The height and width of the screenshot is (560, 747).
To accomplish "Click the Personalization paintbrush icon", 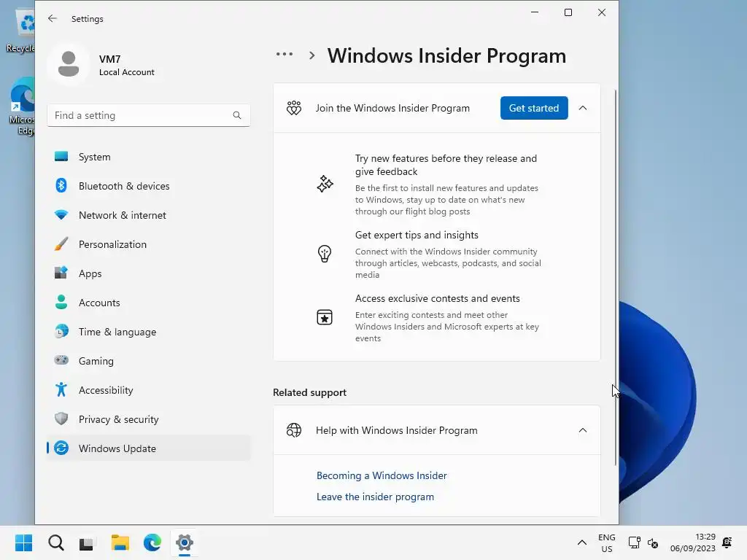I will coord(61,244).
